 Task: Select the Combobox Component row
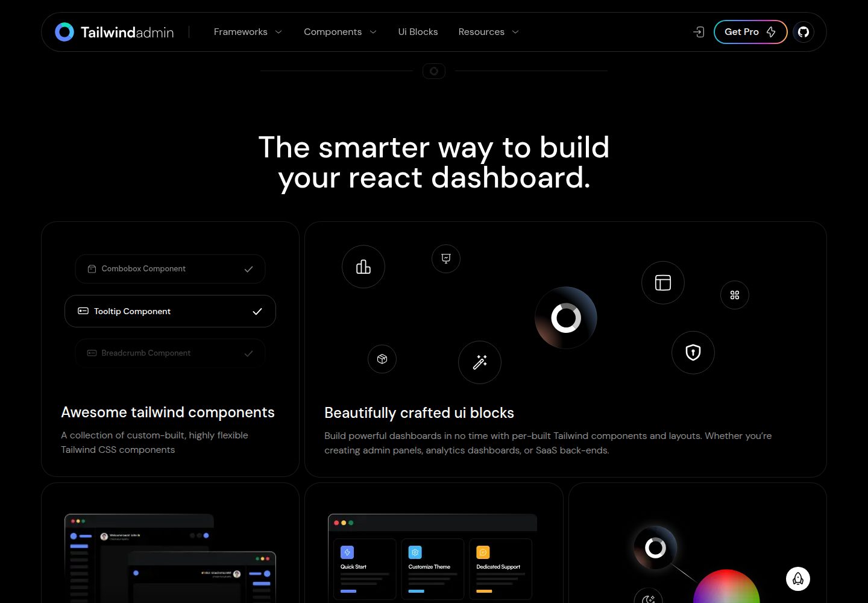coord(170,269)
